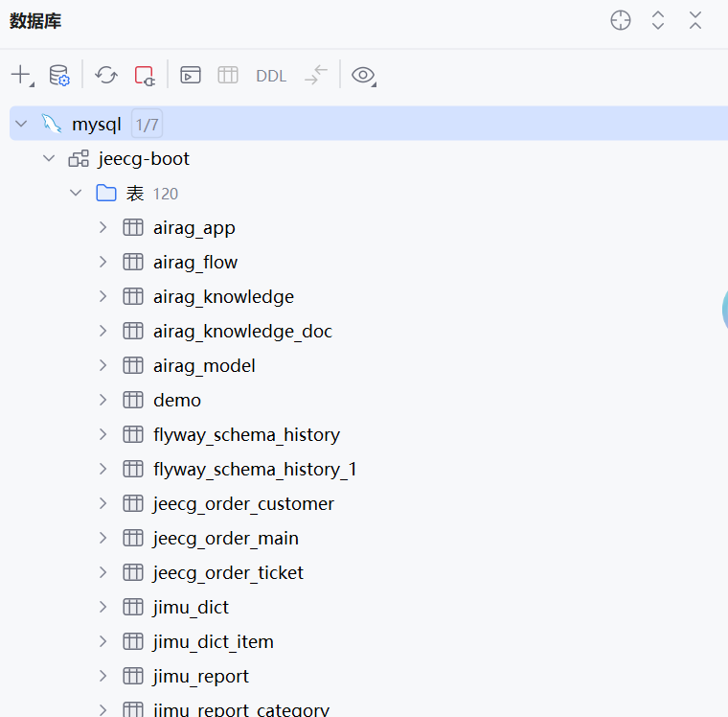This screenshot has height=717, width=728.
Task: Click the table icon beside jimu_report
Action: click(133, 676)
